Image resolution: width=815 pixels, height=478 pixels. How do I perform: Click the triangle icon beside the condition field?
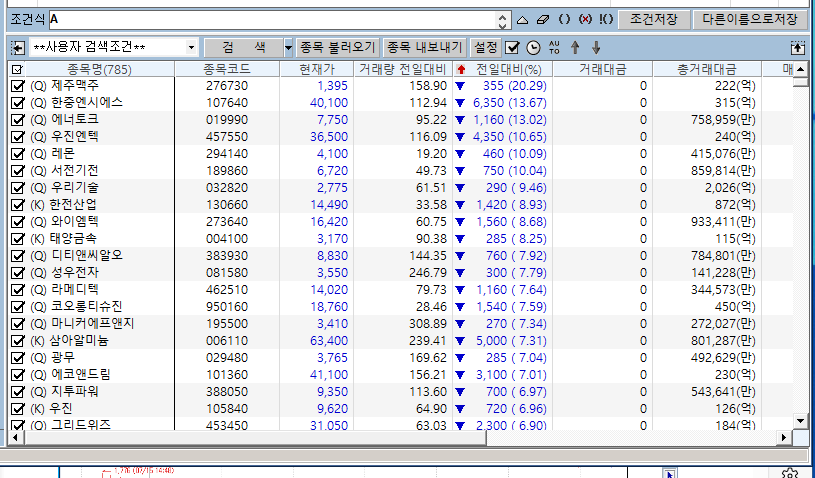click(522, 19)
